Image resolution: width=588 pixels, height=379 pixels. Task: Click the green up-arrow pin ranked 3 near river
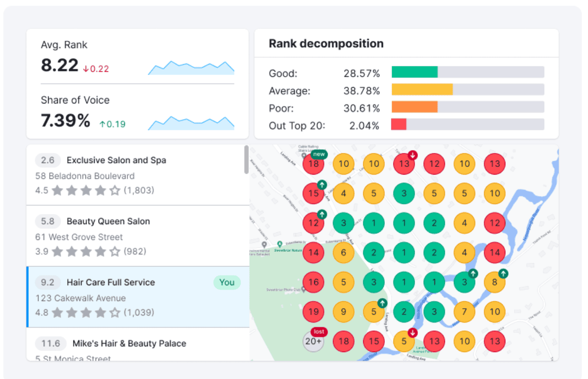465,282
